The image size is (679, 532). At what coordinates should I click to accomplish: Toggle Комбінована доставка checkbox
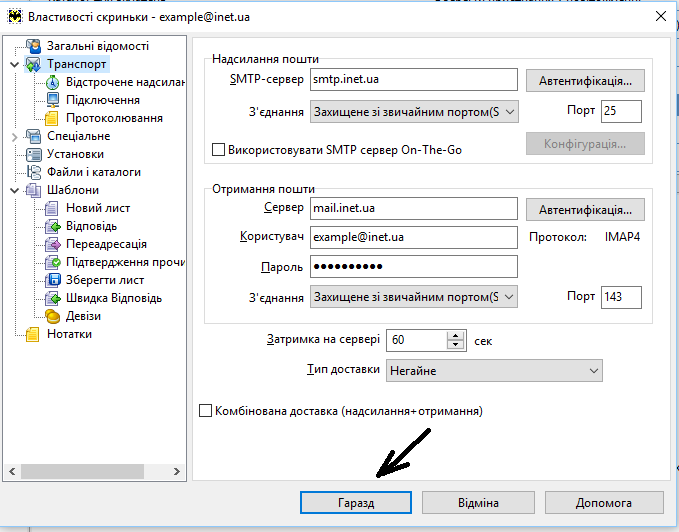(x=207, y=410)
